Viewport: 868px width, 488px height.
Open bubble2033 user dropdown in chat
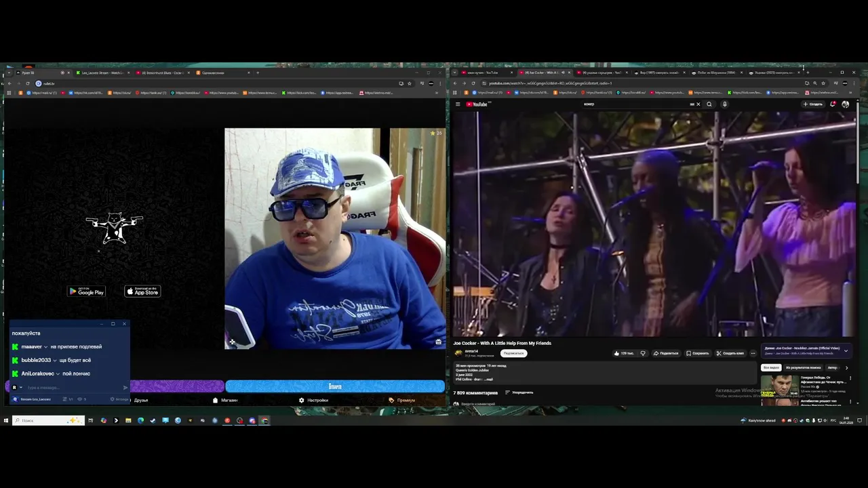click(55, 361)
